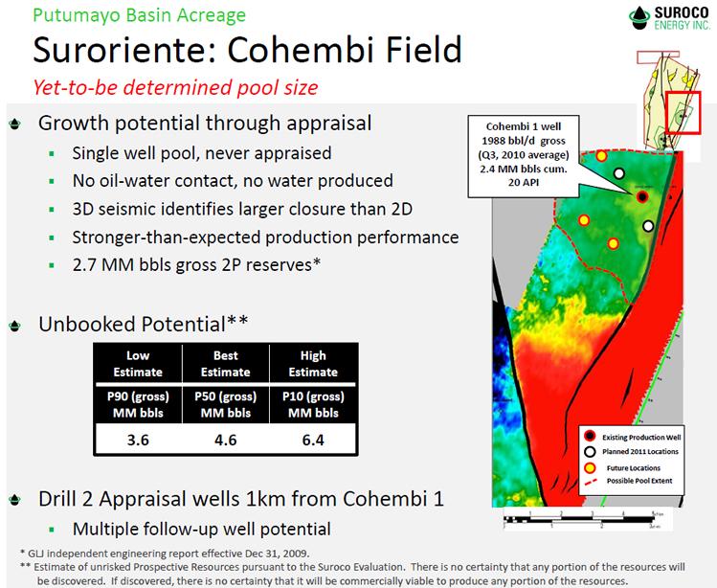Click the GLJ independent engineering report footnote

pyautogui.click(x=165, y=554)
